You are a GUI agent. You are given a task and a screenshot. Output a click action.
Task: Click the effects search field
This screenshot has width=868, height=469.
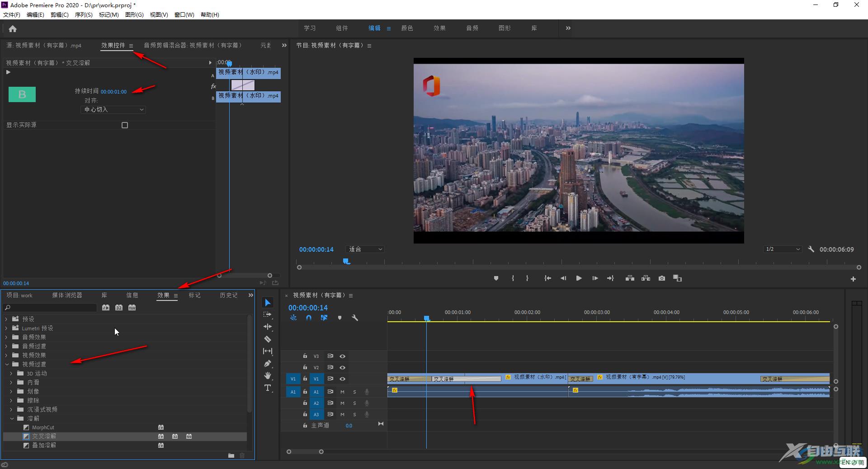pos(51,308)
